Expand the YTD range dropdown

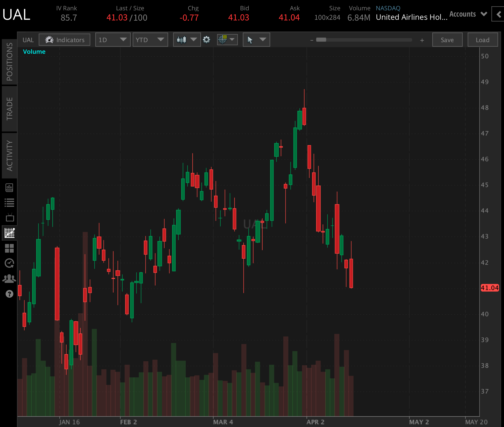coord(150,40)
